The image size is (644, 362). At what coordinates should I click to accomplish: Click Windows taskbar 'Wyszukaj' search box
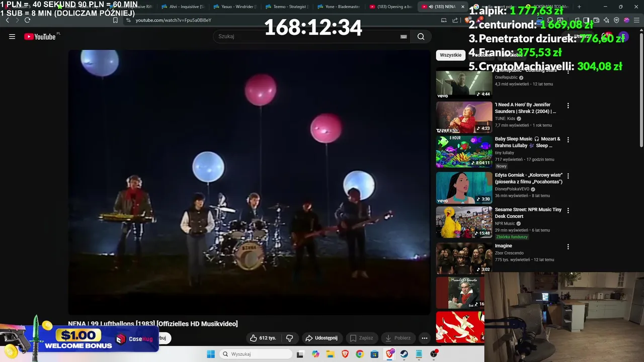click(x=257, y=354)
